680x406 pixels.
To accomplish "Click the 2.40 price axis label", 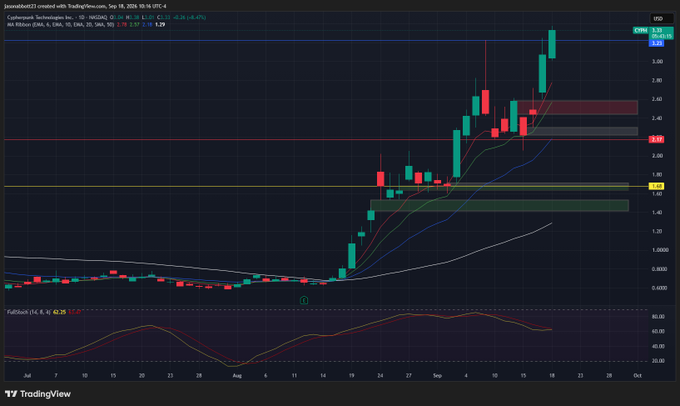I will (657, 118).
